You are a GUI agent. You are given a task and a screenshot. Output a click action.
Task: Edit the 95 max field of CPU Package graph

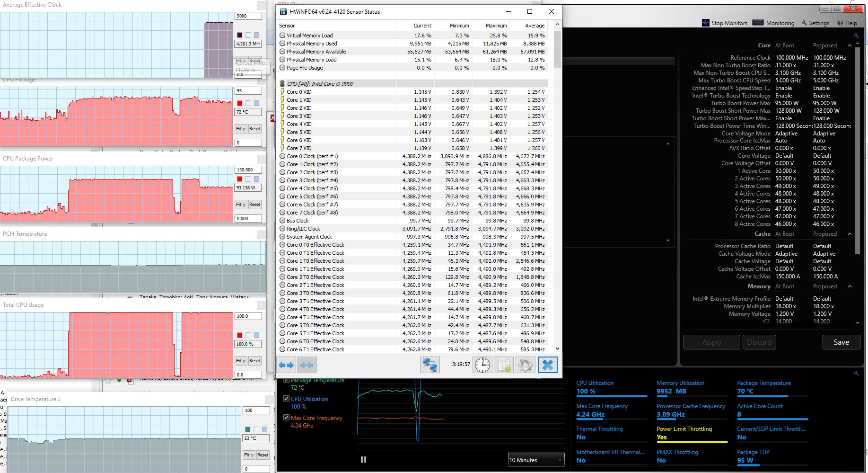pyautogui.click(x=248, y=90)
